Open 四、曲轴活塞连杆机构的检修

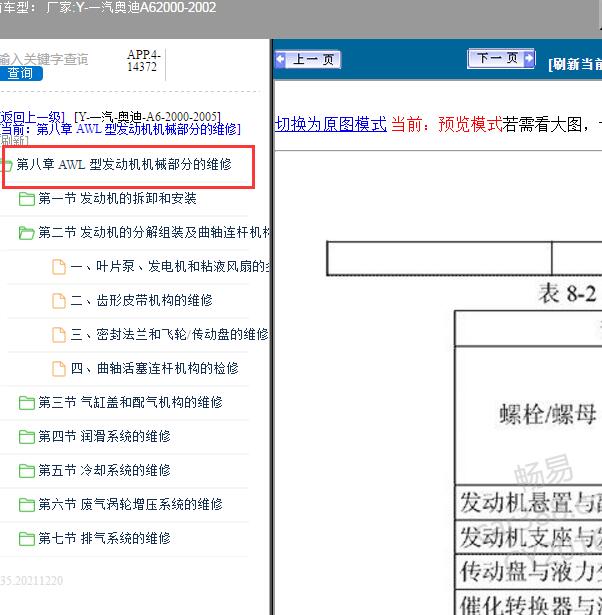coord(155,368)
